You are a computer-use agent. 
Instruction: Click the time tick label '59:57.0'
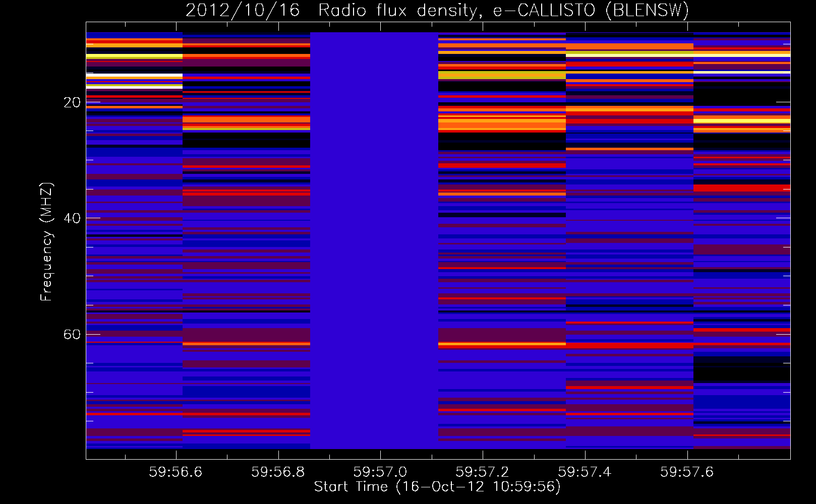(380, 472)
